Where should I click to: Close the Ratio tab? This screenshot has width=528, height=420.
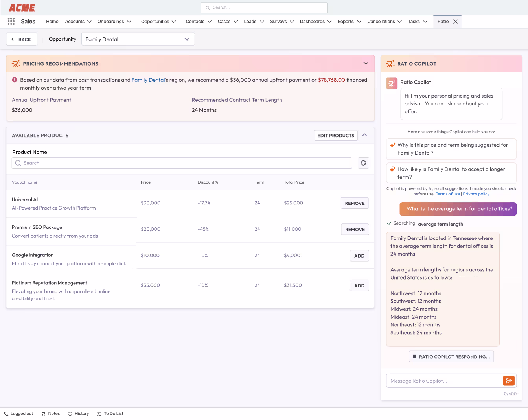pyautogui.click(x=455, y=22)
